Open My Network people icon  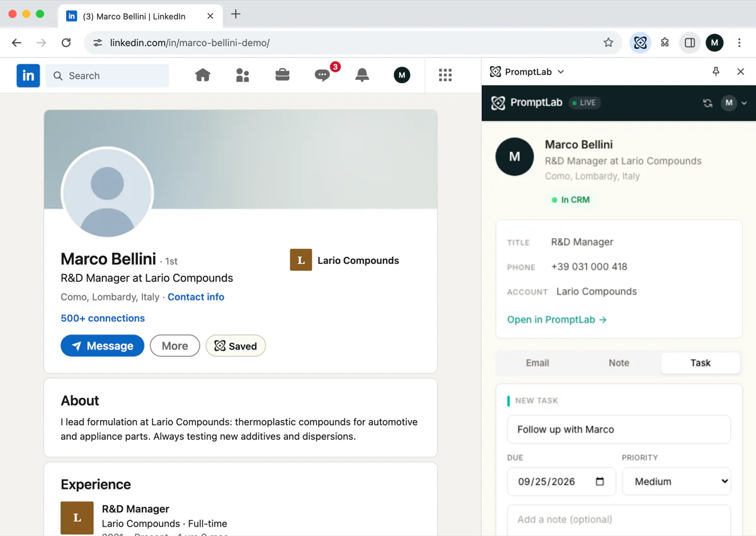pyautogui.click(x=243, y=76)
